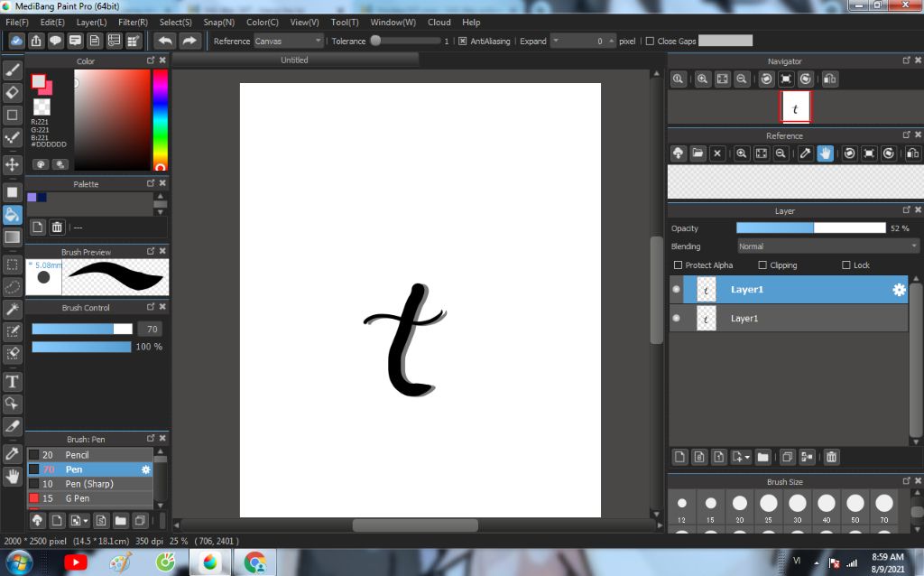Activate the Bucket fill tool
Screen dimensions: 924x576
click(x=12, y=215)
